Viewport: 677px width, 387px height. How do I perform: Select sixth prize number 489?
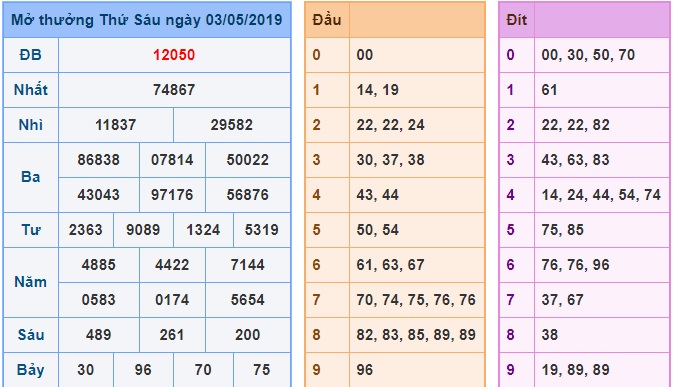coord(98,335)
